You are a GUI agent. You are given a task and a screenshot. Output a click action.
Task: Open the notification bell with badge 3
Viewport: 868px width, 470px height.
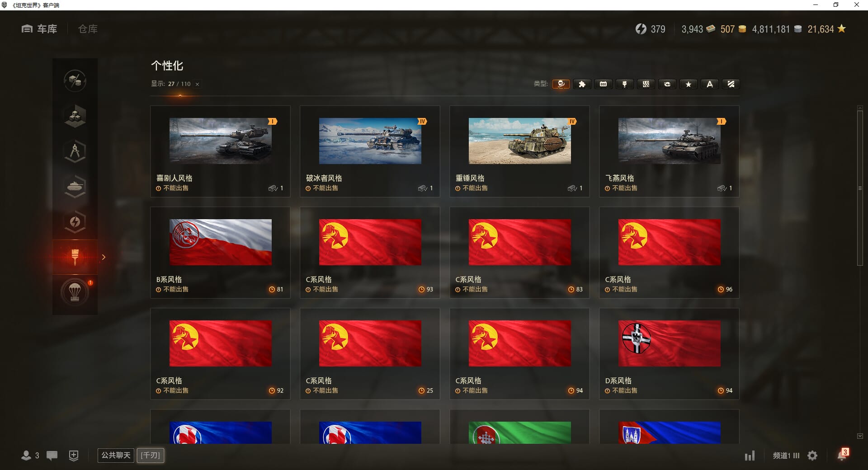843,455
